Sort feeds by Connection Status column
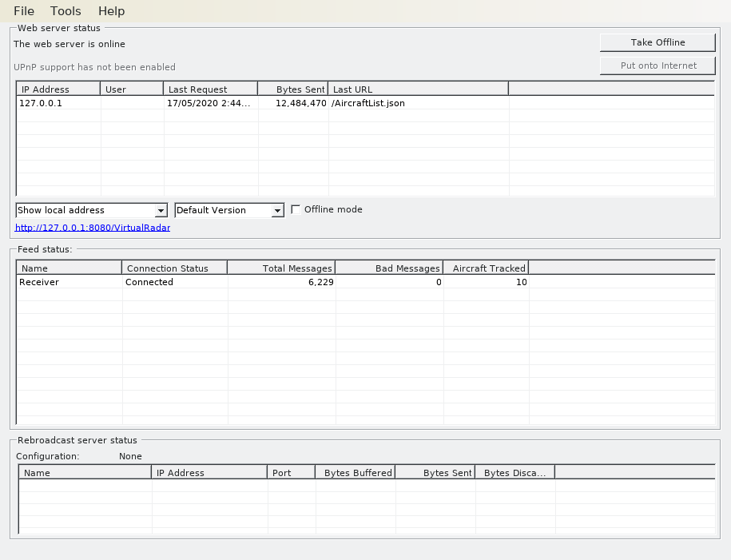 [x=174, y=268]
